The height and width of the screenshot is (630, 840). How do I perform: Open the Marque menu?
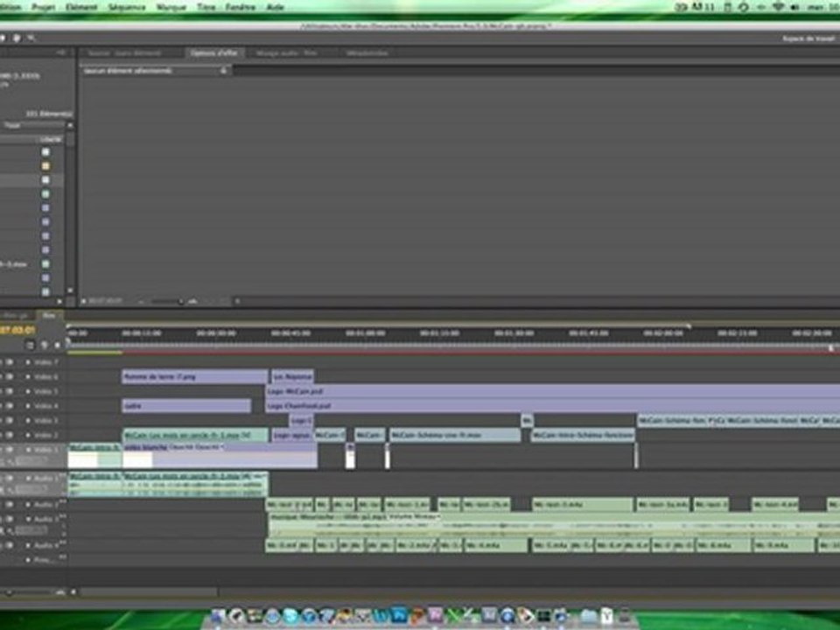pyautogui.click(x=171, y=7)
